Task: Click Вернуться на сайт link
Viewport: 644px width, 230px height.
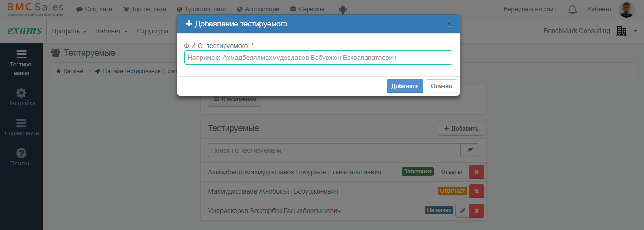Action: (x=530, y=9)
